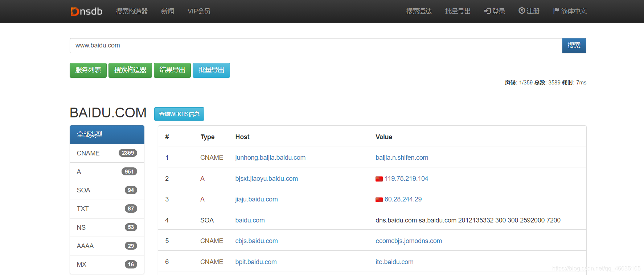Click the Dnsdb logo in the navbar
This screenshot has height=275, width=644.
pyautogui.click(x=86, y=11)
